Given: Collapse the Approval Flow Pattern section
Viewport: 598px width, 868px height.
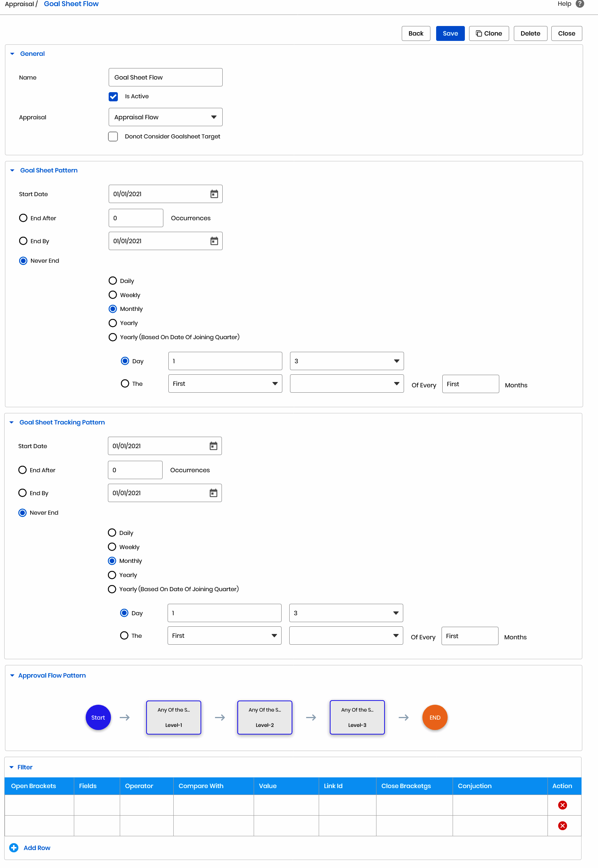Looking at the screenshot, I should click(12, 676).
